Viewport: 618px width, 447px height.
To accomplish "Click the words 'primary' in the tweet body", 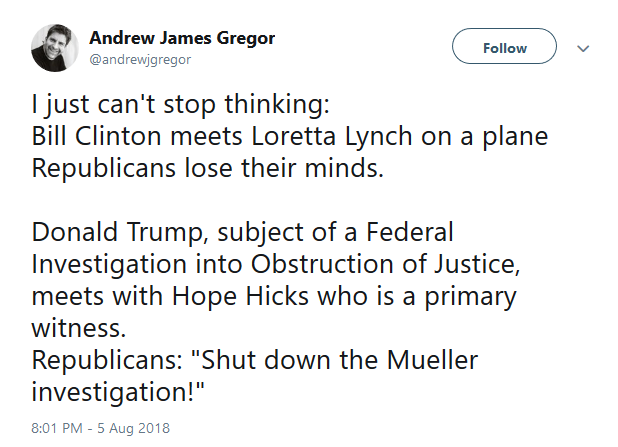I will tap(470, 297).
